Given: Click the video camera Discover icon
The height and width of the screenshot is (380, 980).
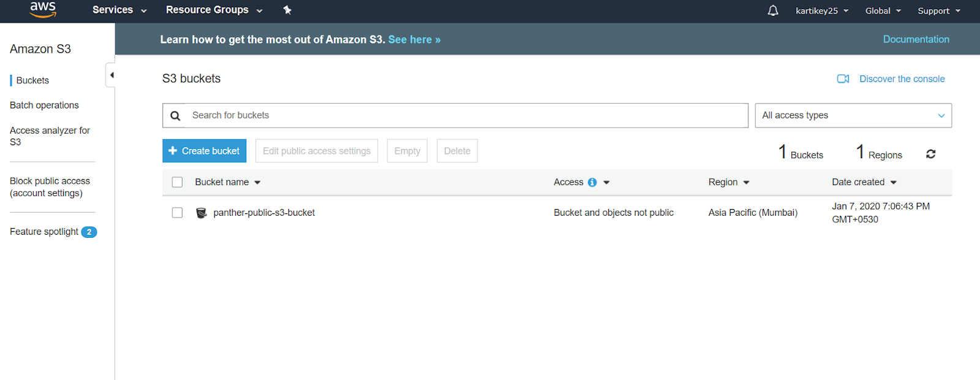Looking at the screenshot, I should pyautogui.click(x=843, y=79).
